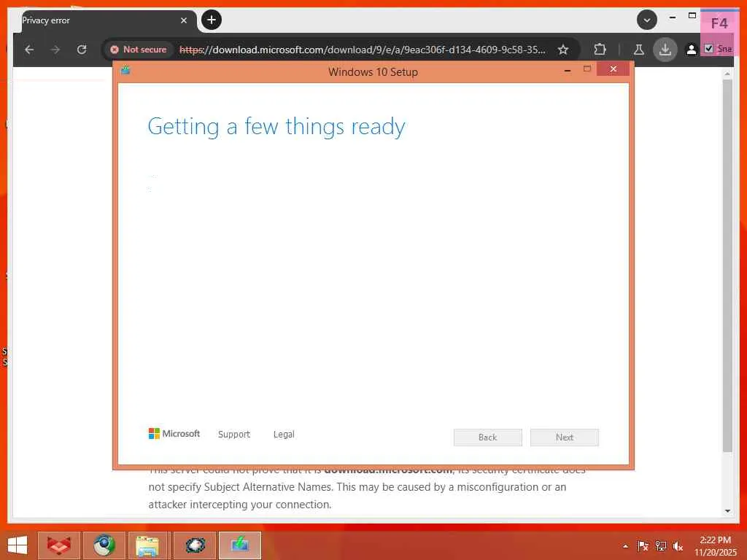Click the muted volume tray icon
The image size is (747, 560).
678,546
